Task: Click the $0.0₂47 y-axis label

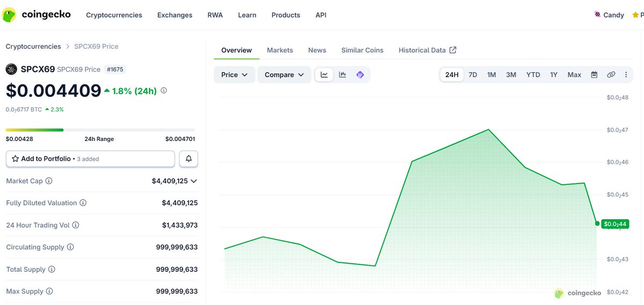Action: coord(617,130)
